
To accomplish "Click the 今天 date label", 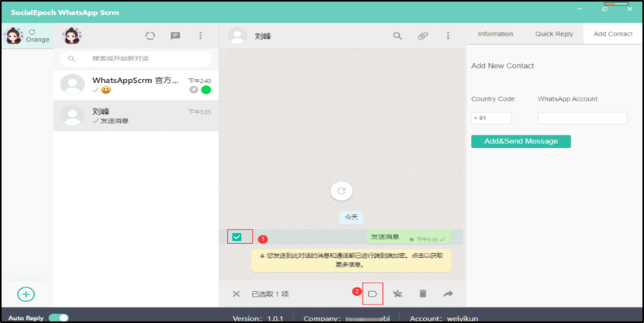I will pos(351,217).
